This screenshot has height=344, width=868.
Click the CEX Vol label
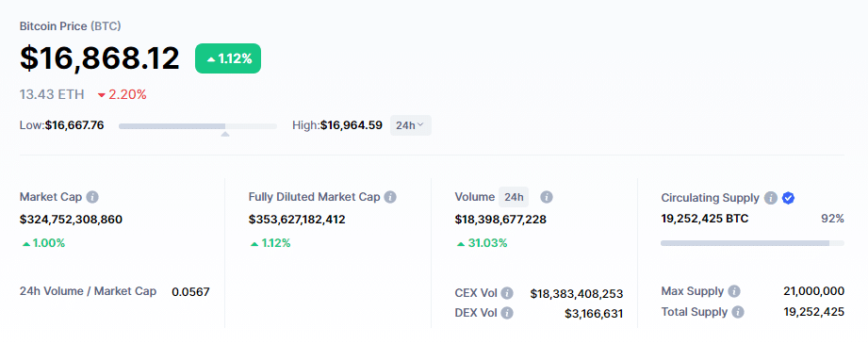[x=476, y=293]
